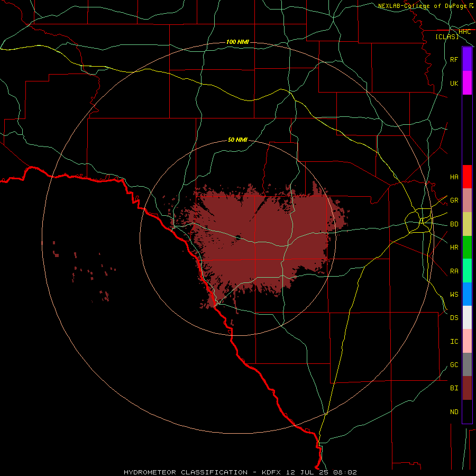This screenshot has width=476, height=476.
Task: Select the GR legend color swatch
Action: (x=467, y=200)
